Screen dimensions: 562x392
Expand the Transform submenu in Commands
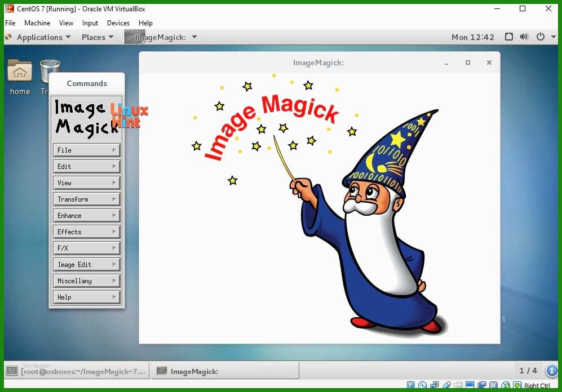[x=87, y=199]
